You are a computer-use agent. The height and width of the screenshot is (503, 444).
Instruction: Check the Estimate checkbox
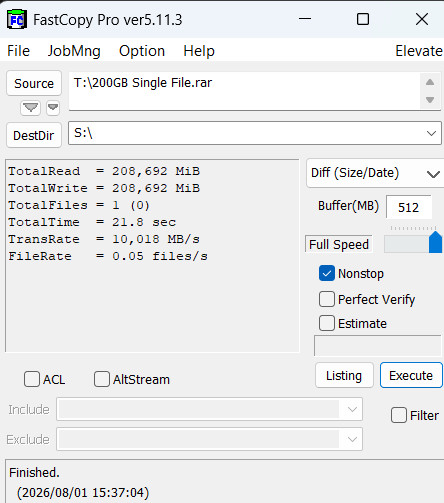pyautogui.click(x=327, y=323)
